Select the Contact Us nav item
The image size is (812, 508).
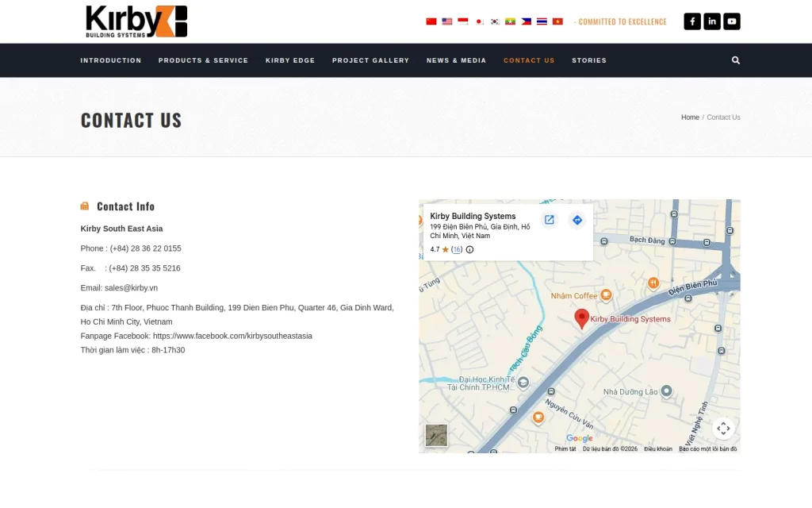tap(529, 60)
